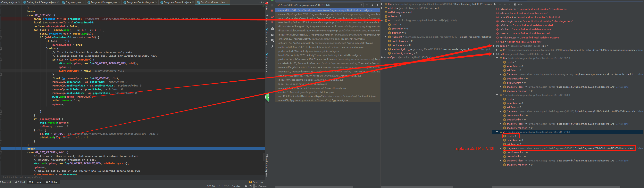Image resolution: width=644 pixels, height=188 pixels.
Task: Select the previous frame with the up arrow
Action: tap(367, 5)
